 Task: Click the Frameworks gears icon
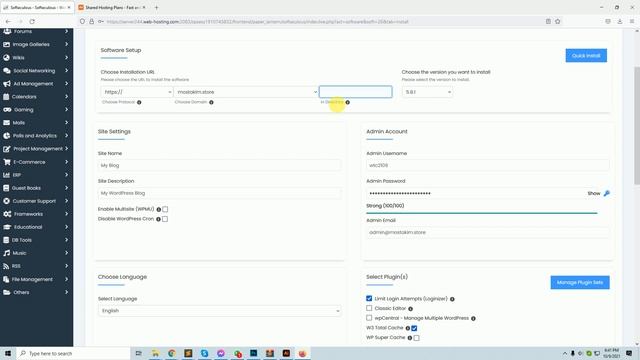point(7,214)
